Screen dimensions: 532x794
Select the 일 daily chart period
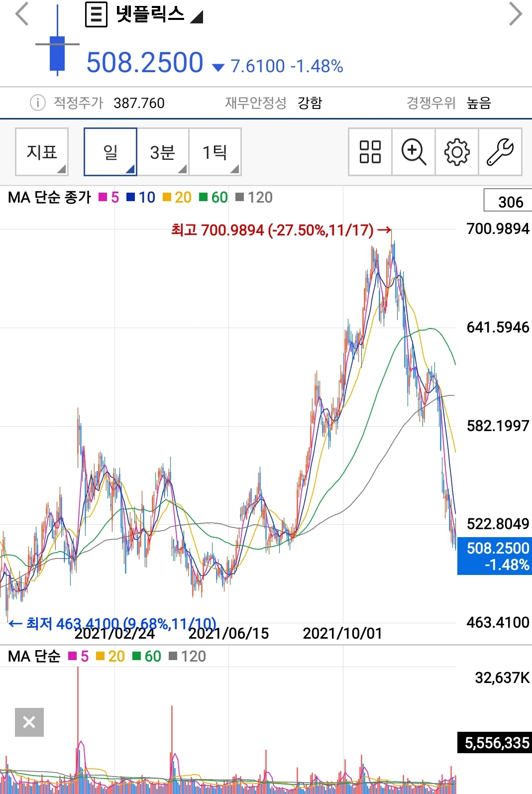[110, 152]
